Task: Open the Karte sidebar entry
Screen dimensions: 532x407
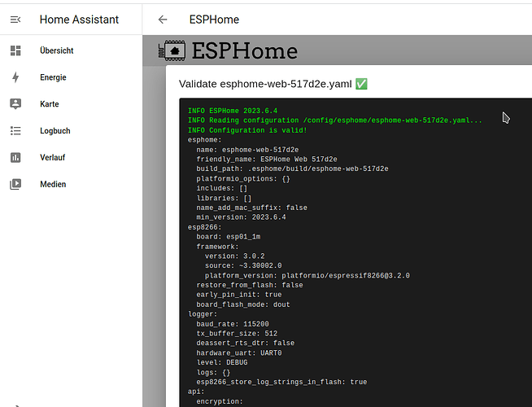Action: (x=71, y=104)
